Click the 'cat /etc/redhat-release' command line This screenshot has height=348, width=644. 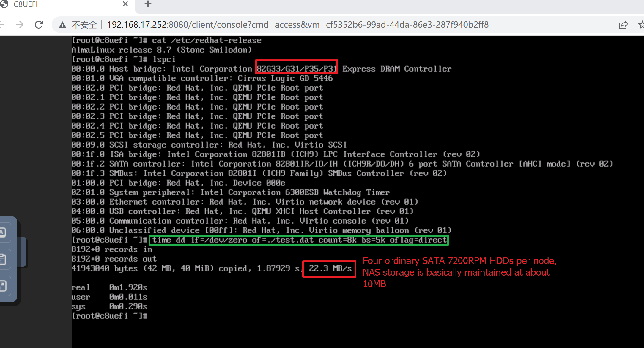[166, 40]
